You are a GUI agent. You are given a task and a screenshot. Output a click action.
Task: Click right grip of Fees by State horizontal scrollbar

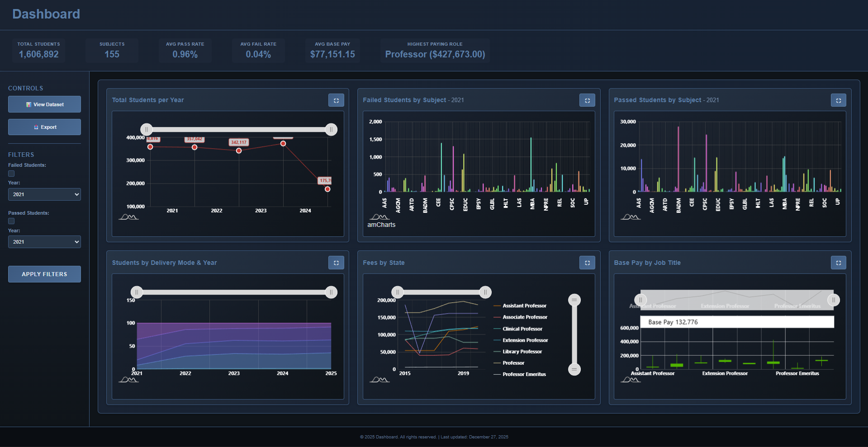pos(485,292)
